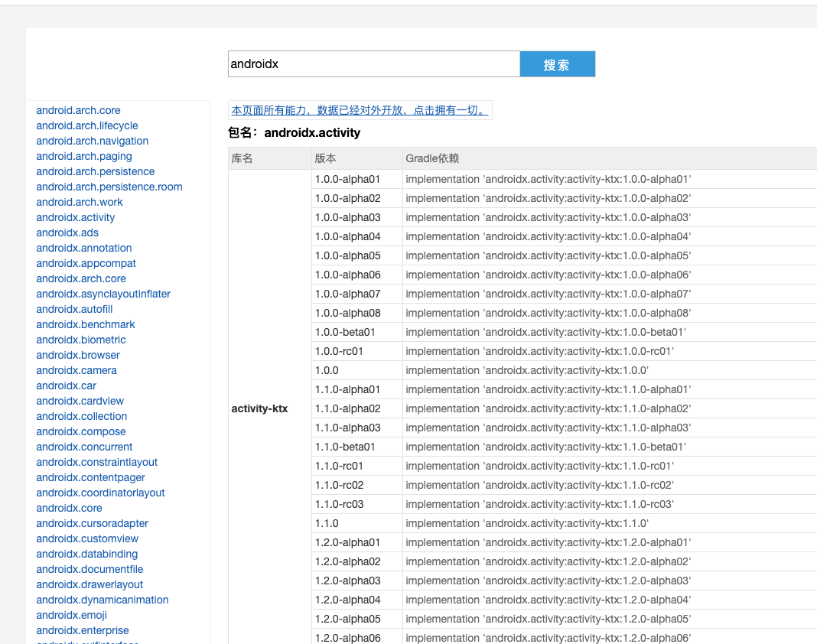Image resolution: width=817 pixels, height=644 pixels.
Task: Click the 包名: androidx.activity heading
Action: (294, 133)
